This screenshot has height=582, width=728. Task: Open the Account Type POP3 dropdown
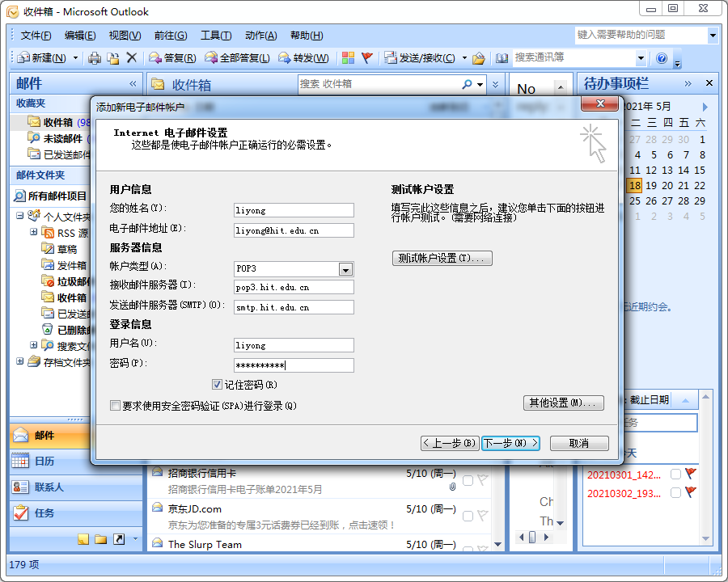pos(345,269)
